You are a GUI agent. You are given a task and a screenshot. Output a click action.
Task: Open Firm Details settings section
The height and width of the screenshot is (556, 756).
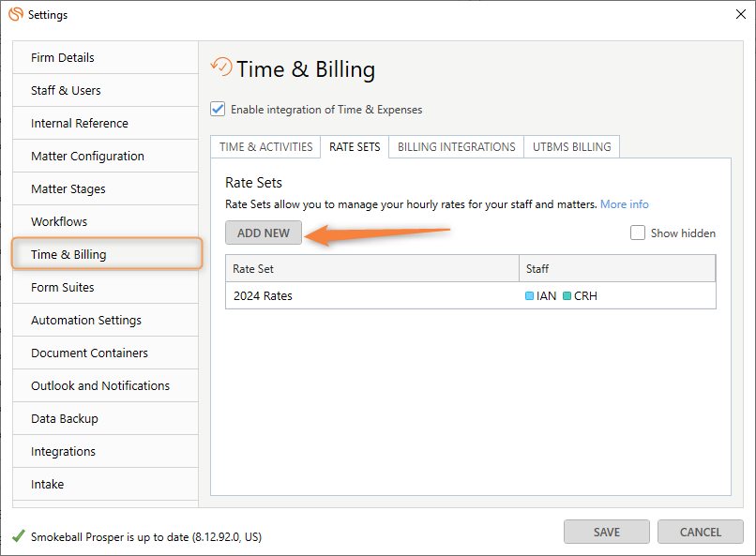(x=106, y=58)
